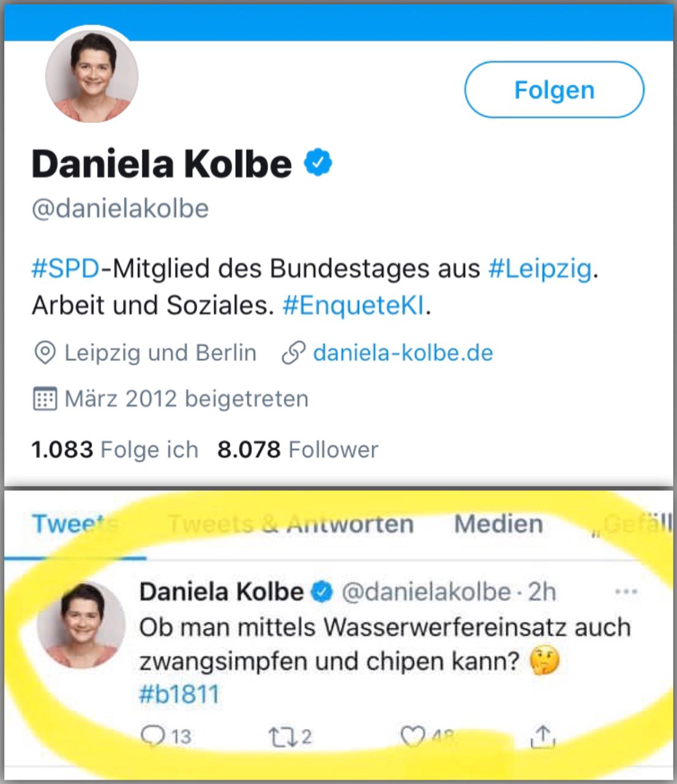Select the Tweets tab
Viewport: 677px width, 784px height.
[75, 524]
